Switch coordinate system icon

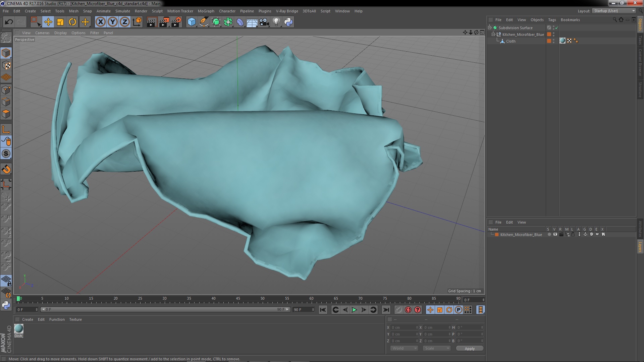coord(137,22)
